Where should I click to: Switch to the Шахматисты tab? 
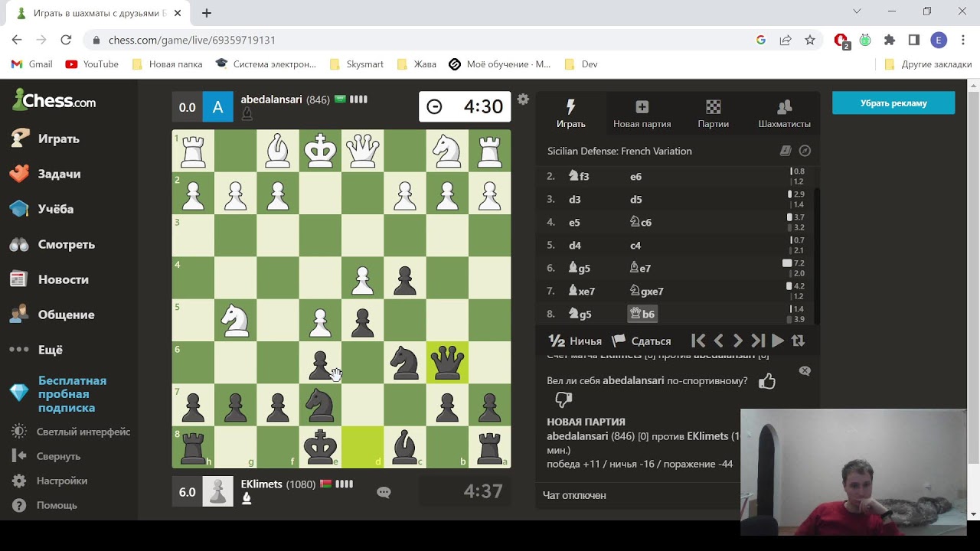[x=784, y=113]
